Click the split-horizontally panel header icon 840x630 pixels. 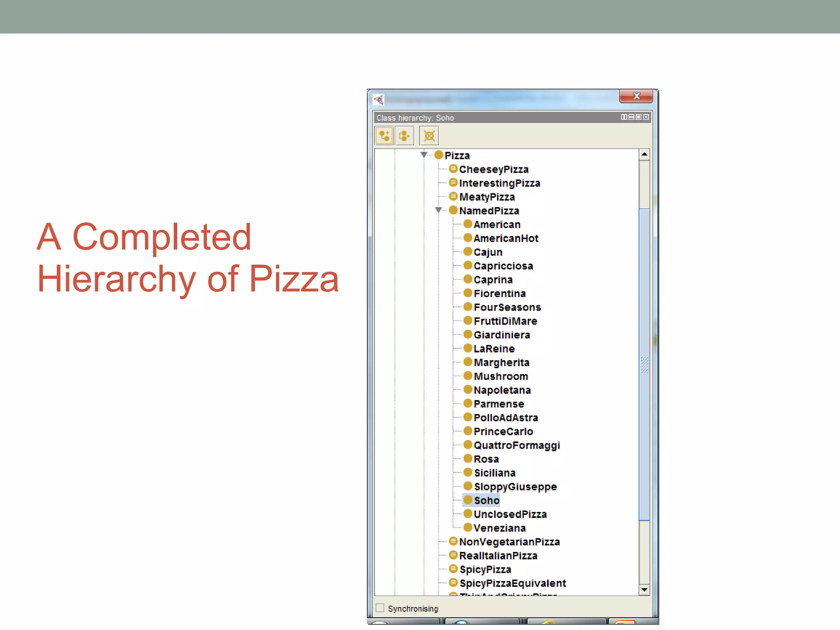(631, 117)
